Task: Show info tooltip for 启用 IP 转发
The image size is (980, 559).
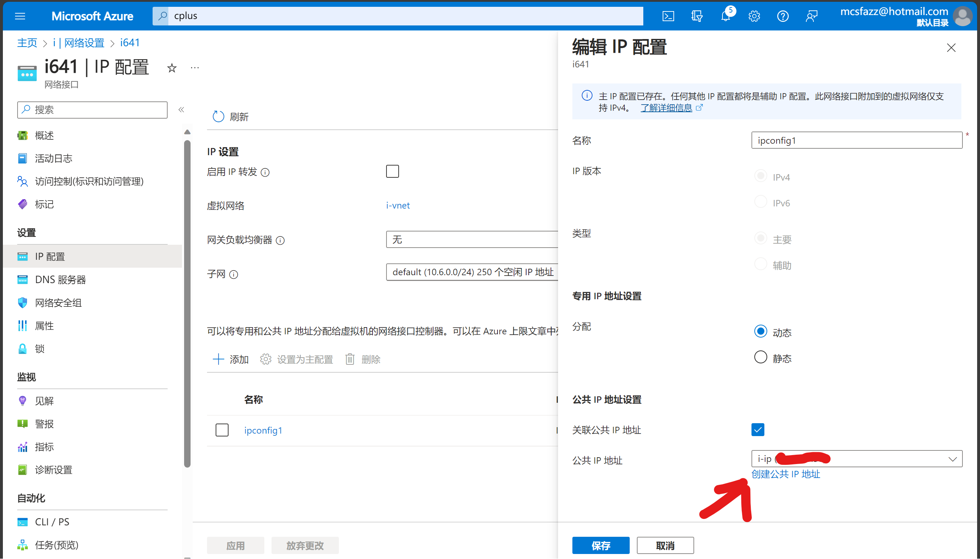Action: point(265,172)
